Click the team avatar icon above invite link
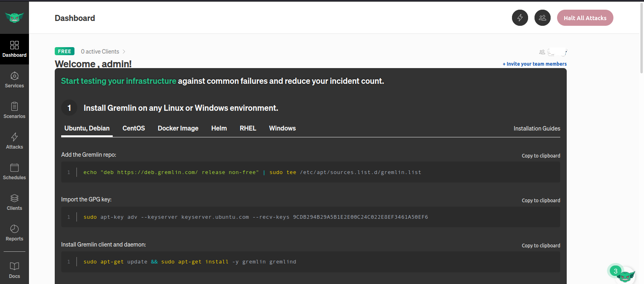Viewport: 644px width, 284px height. tap(542, 52)
